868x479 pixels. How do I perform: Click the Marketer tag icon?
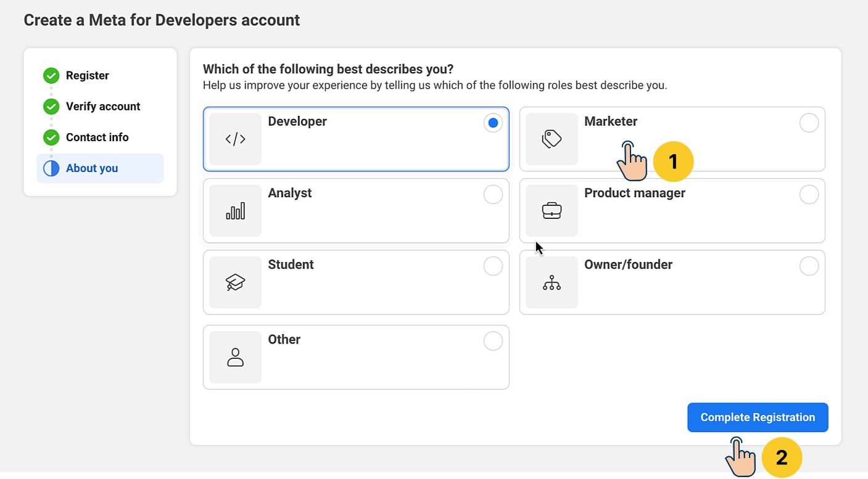click(x=552, y=139)
